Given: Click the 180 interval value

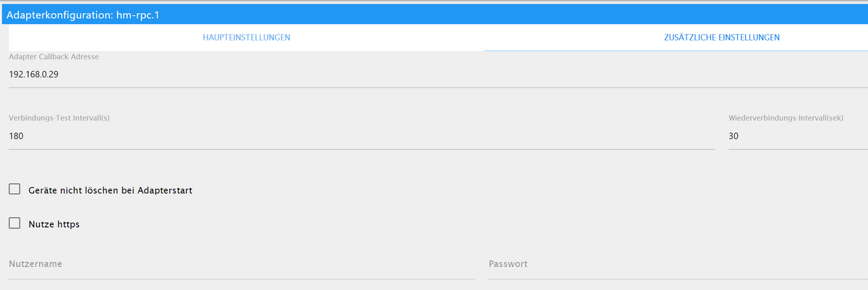Looking at the screenshot, I should [x=16, y=136].
